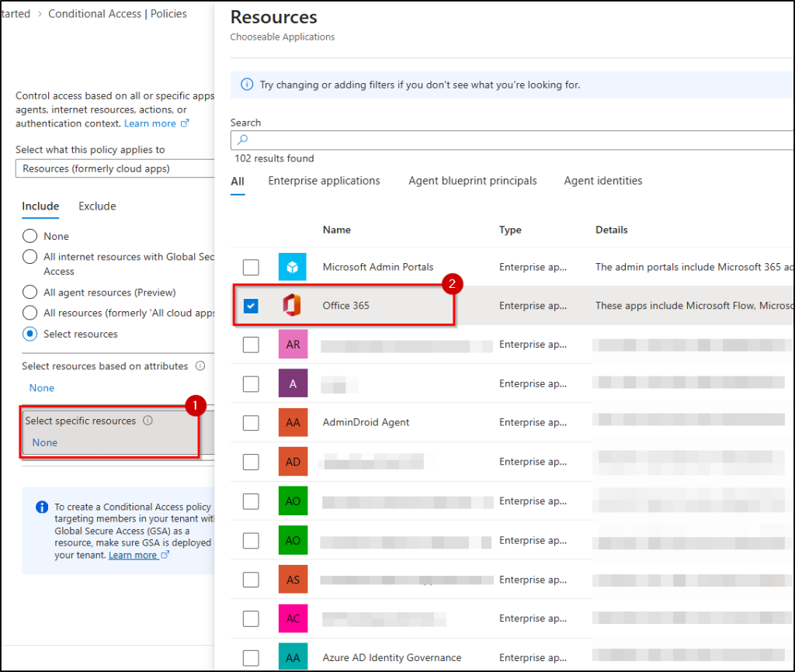Check the Microsoft Admin Portals checkbox
The image size is (795, 672).
coord(251,267)
